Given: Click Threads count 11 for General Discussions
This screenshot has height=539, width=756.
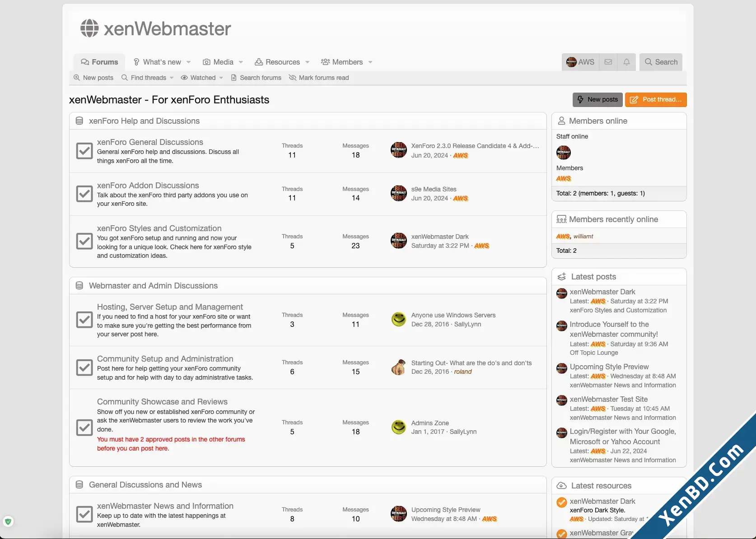Looking at the screenshot, I should click(x=292, y=155).
